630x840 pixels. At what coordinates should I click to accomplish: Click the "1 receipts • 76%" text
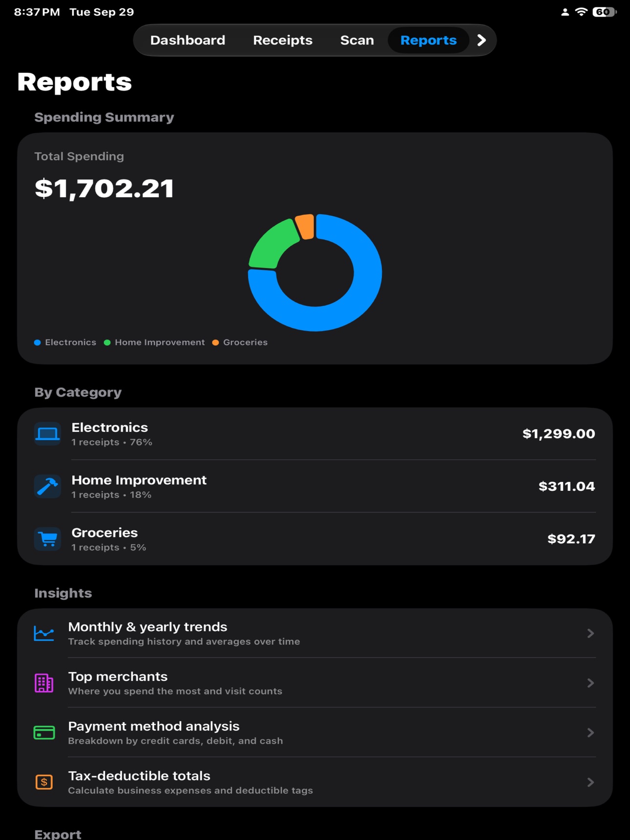112,442
